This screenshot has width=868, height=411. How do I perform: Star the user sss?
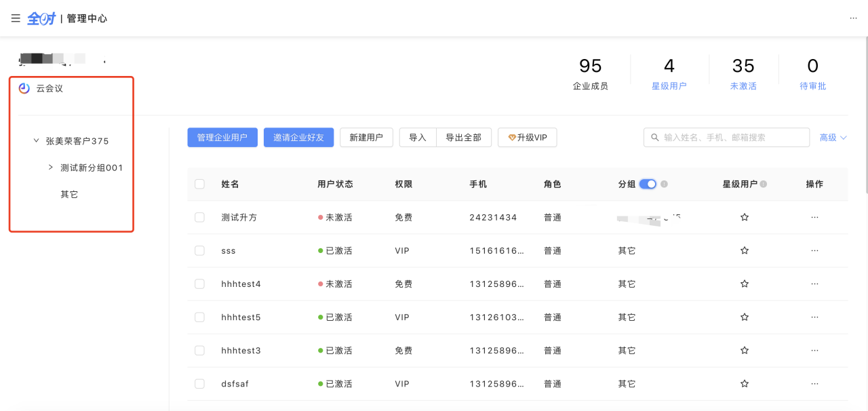(x=744, y=251)
